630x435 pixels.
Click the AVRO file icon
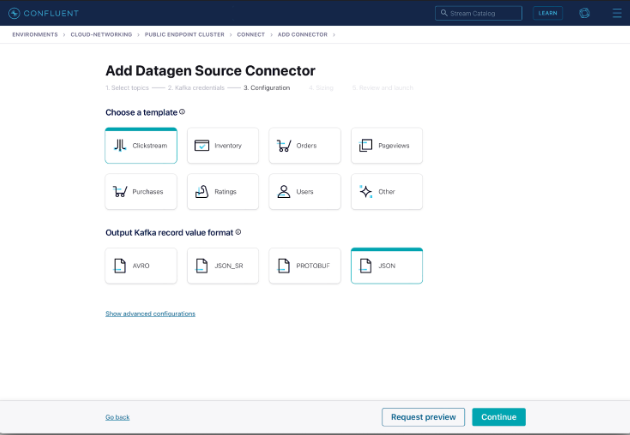(120, 265)
